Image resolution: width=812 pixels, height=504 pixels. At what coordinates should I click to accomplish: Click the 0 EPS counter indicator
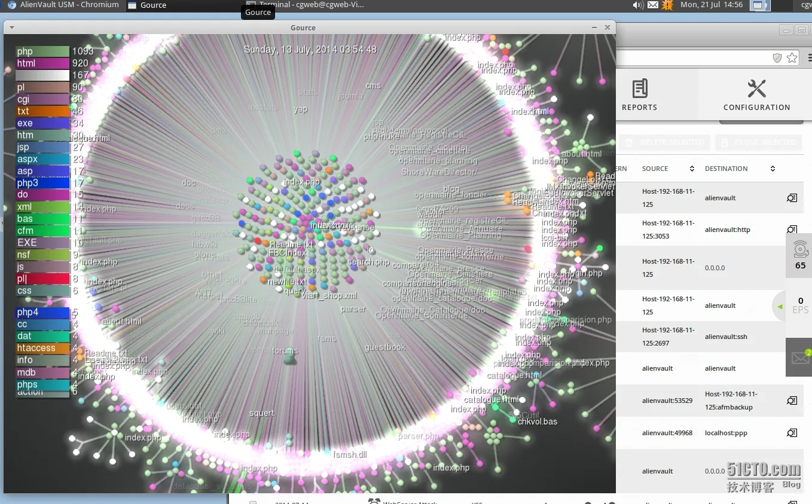tap(799, 306)
